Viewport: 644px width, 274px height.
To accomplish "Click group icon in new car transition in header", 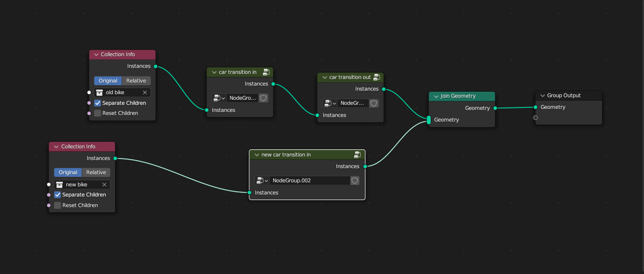I will (x=357, y=154).
